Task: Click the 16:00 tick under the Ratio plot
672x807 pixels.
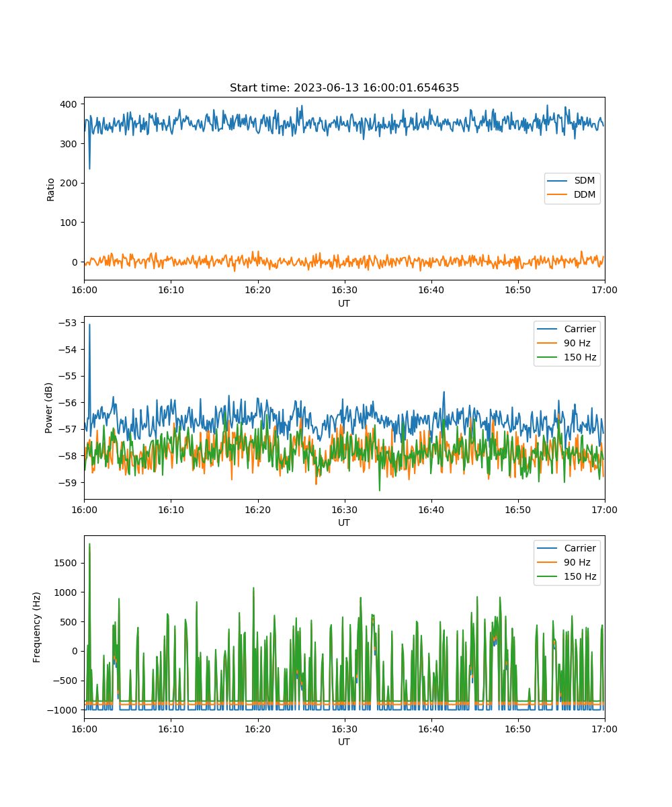Action: 84,290
